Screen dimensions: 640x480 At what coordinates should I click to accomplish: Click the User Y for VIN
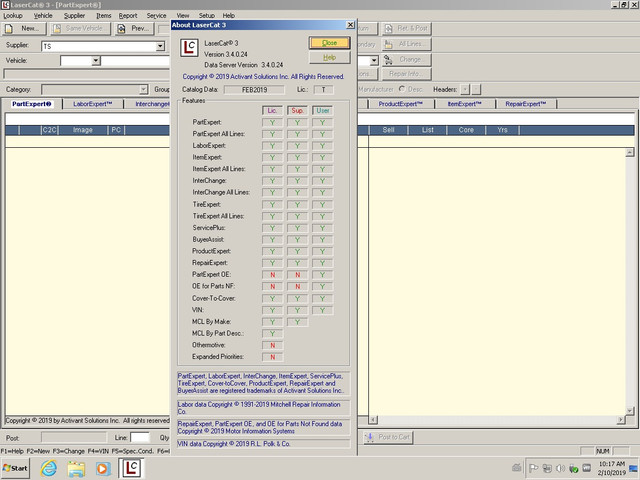tap(322, 310)
